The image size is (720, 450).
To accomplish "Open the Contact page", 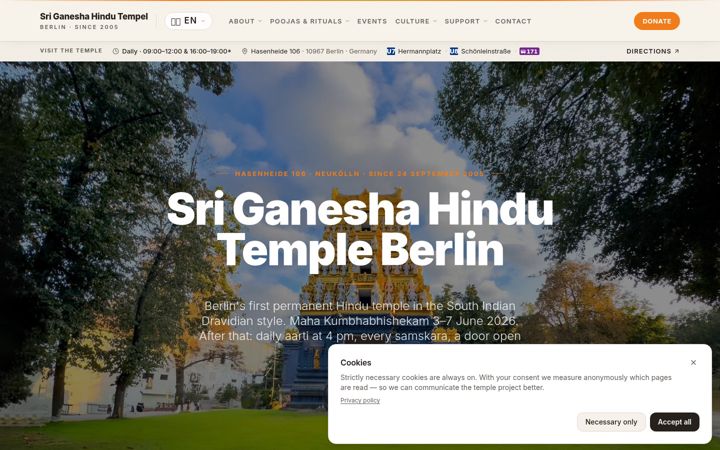I will [x=513, y=21].
